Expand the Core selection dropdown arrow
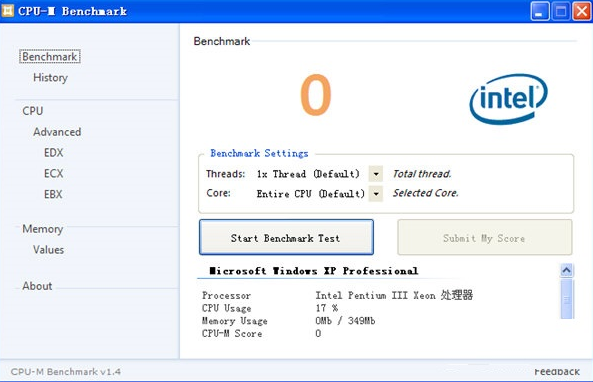This screenshot has height=382, width=593. point(376,194)
